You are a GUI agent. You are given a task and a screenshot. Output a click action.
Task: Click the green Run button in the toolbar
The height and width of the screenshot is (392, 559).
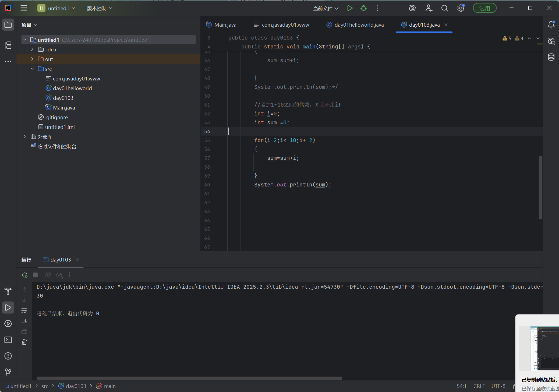pos(350,8)
